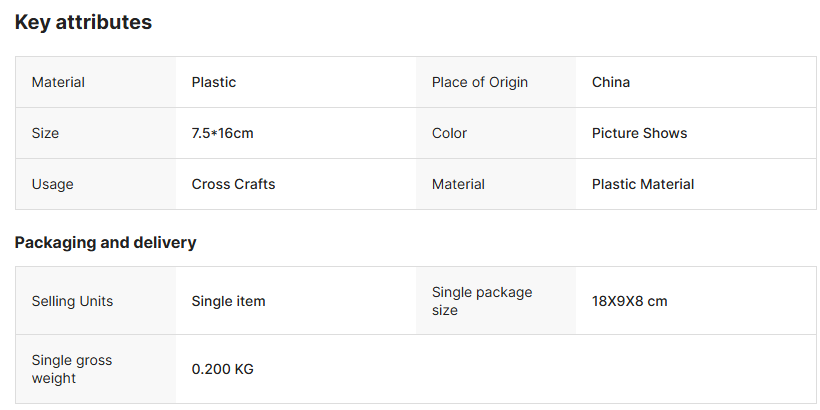Select the Material label in the first row
Viewport: 820px width, 410px height.
tap(58, 82)
